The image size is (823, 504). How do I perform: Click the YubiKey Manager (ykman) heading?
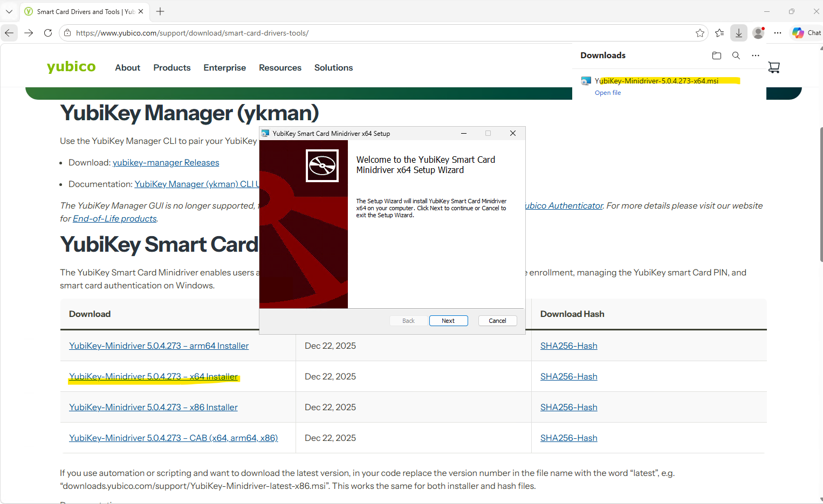(x=189, y=113)
